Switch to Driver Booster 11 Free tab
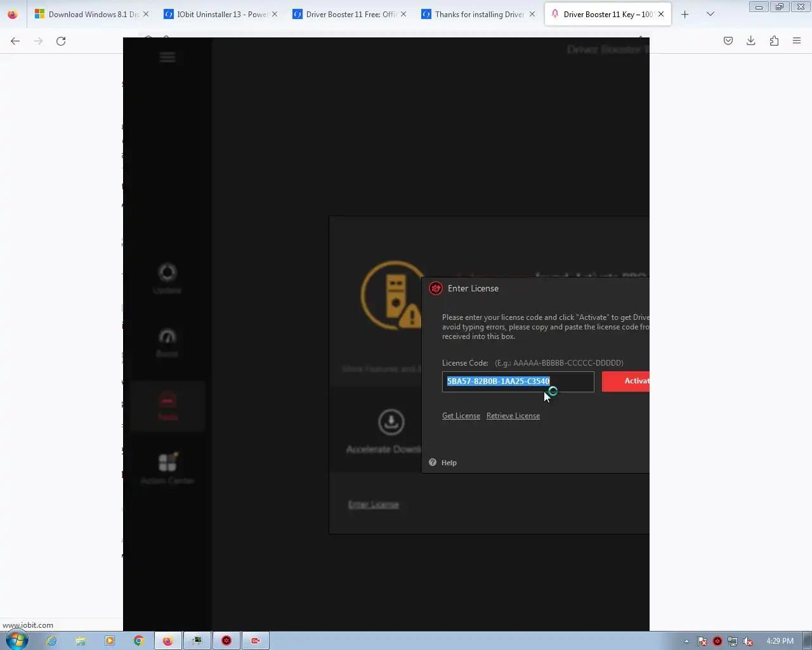 coord(344,14)
